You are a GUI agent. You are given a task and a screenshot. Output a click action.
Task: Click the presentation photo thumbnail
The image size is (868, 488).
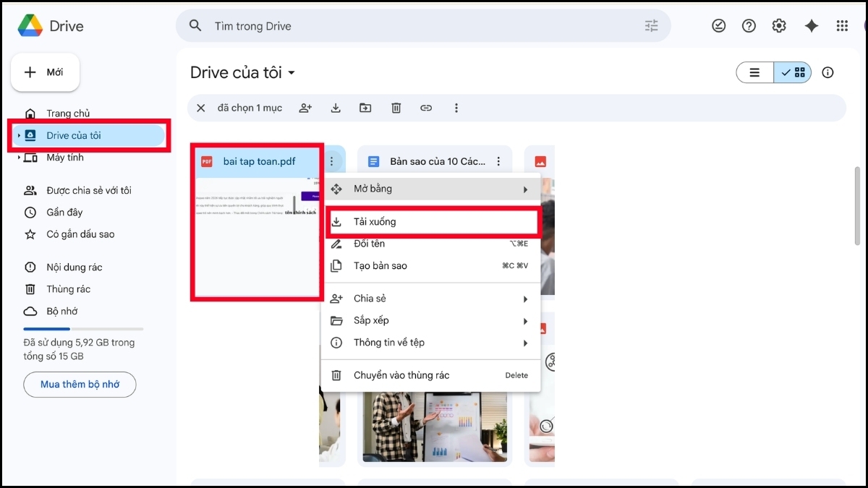point(436,427)
